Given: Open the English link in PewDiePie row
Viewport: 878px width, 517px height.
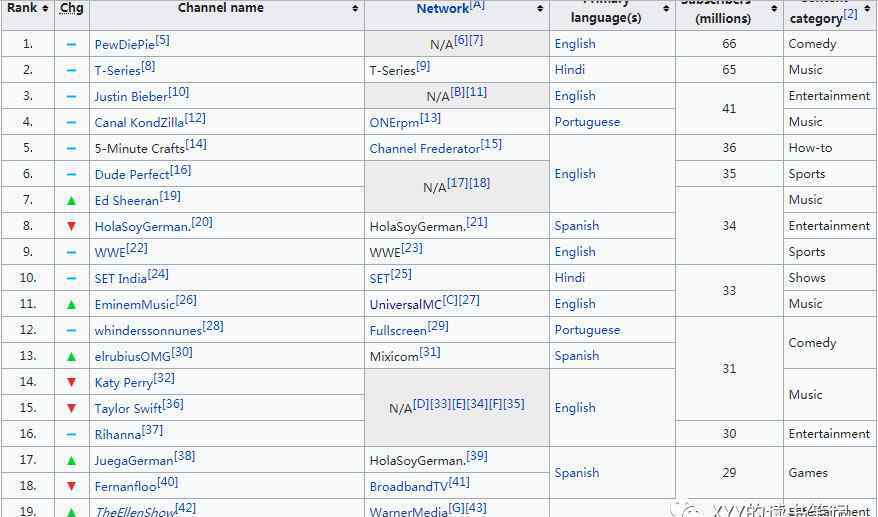Looking at the screenshot, I should (x=575, y=44).
